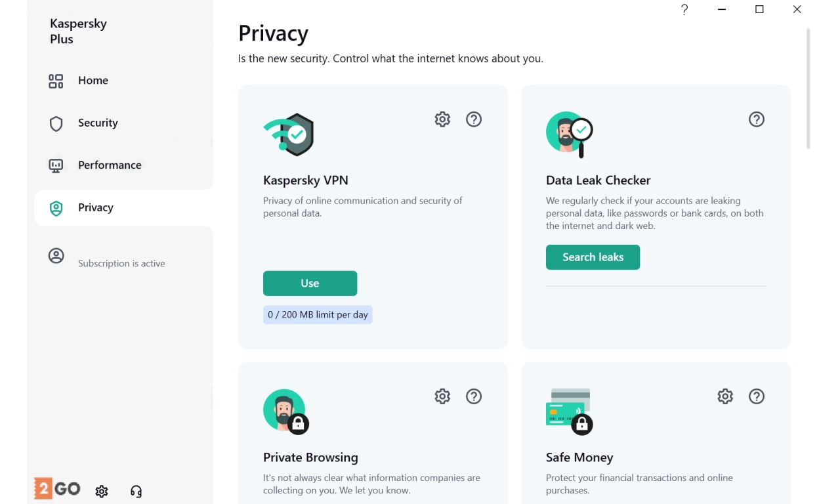Click the vertical scrollbar thumb
Viewport: 840px width, 504px height.
click(x=808, y=89)
